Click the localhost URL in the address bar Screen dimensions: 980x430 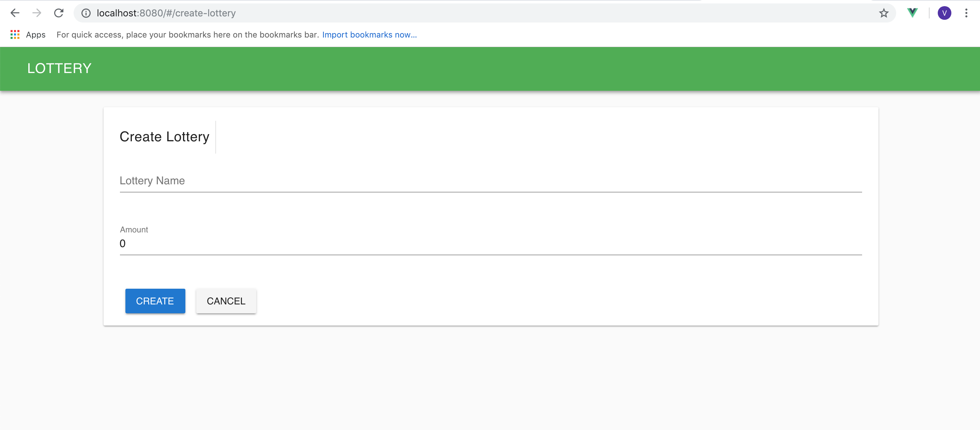[x=166, y=13]
